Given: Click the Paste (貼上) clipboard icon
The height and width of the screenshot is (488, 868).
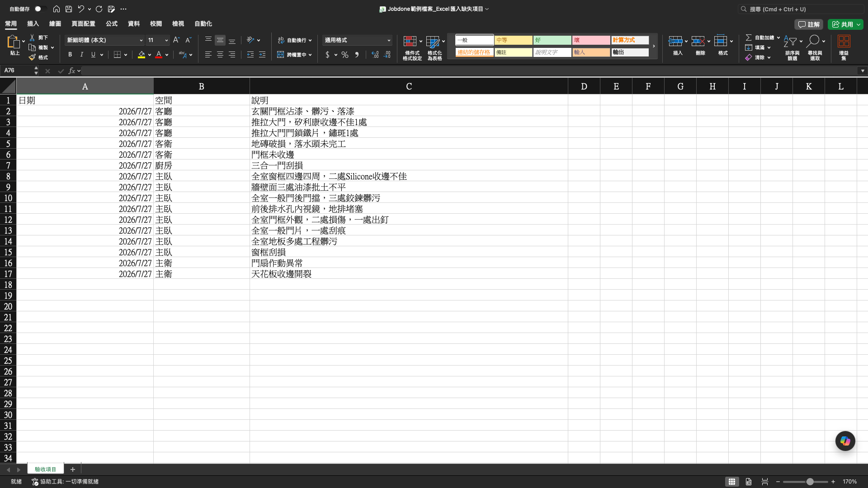Looking at the screenshot, I should pos(13,42).
